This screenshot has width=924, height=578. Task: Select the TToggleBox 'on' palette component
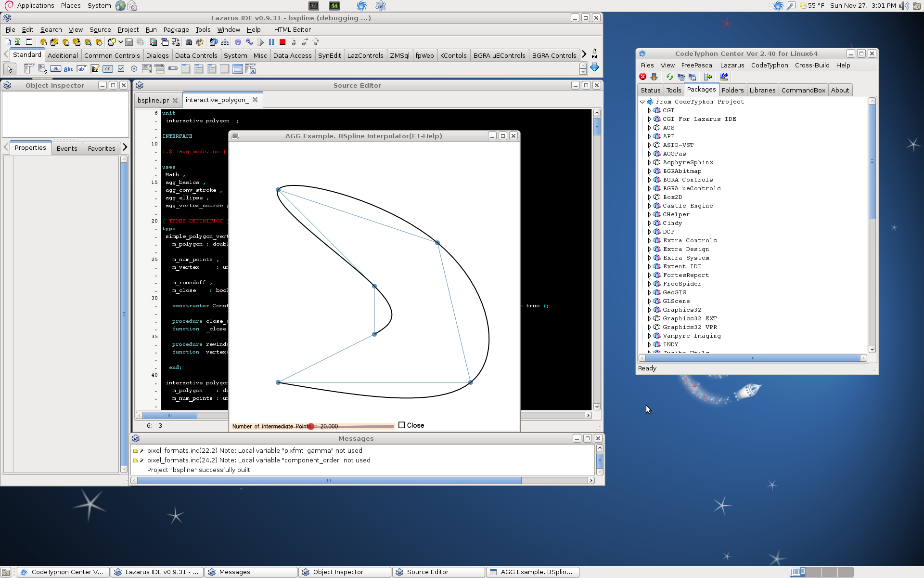pos(108,69)
